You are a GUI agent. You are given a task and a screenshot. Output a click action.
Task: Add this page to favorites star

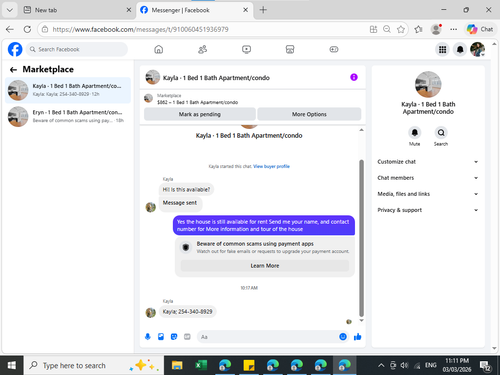click(401, 29)
